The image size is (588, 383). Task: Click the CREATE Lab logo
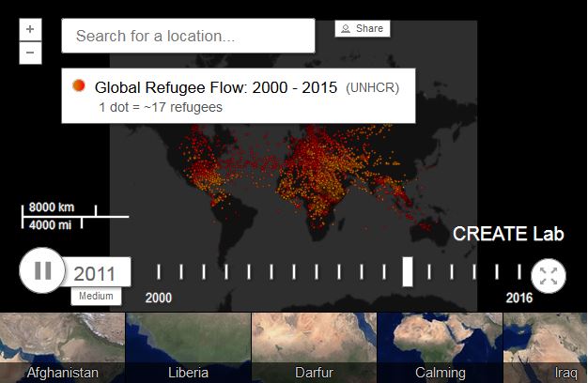tap(508, 234)
